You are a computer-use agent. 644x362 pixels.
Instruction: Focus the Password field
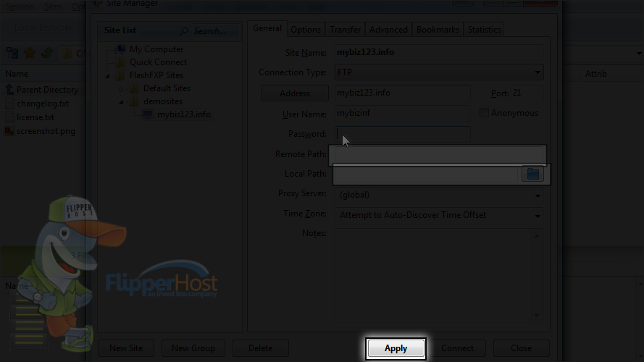(x=403, y=134)
